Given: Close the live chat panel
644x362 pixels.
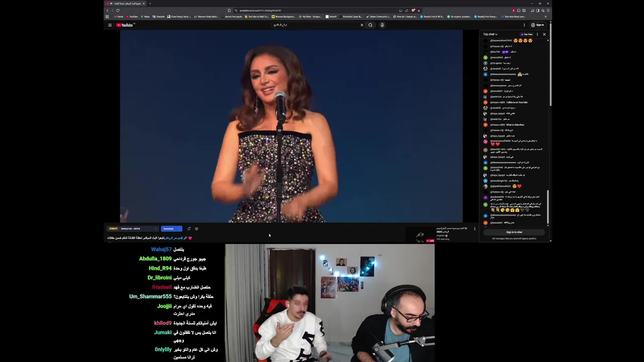Looking at the screenshot, I should click(544, 34).
